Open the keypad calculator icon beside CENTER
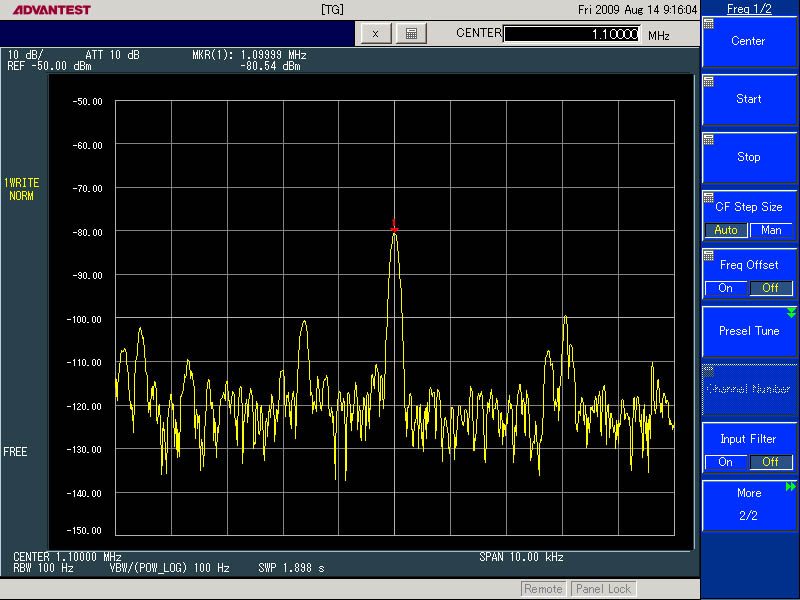Screen dimensions: 800x600 pyautogui.click(x=411, y=33)
